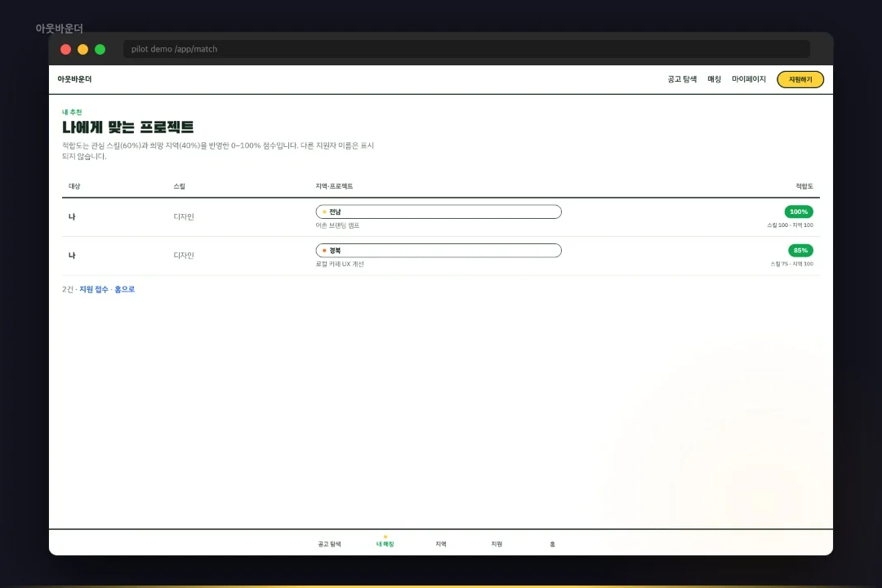The image size is (882, 588).
Task: Click the yellow minimize window button
Action: pos(82,50)
